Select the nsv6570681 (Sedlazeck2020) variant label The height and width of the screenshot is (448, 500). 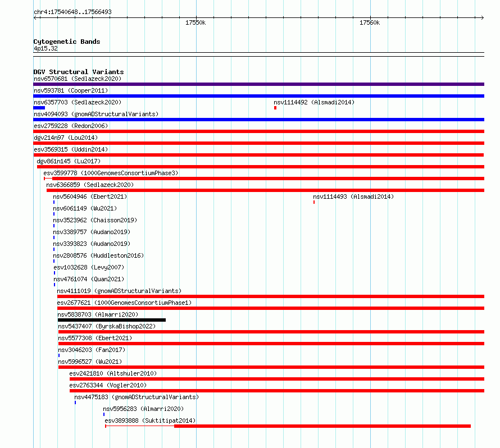(78, 79)
